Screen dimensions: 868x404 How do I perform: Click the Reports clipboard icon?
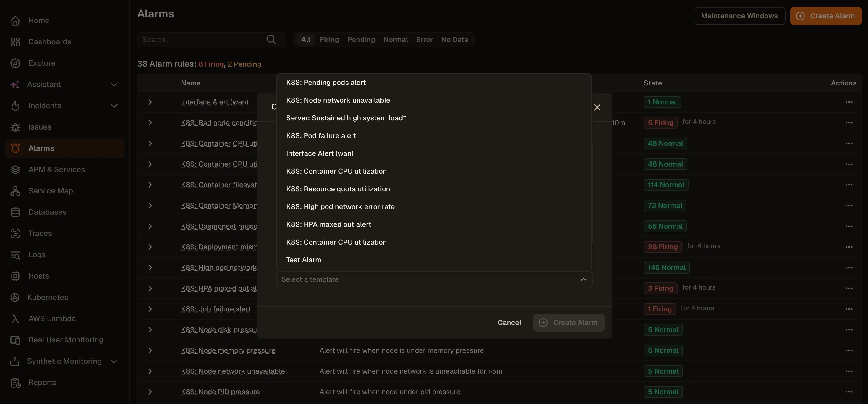[15, 382]
